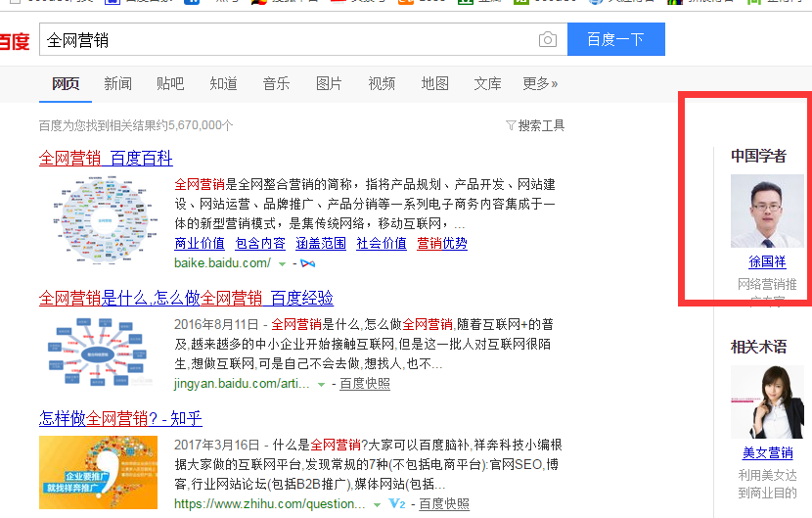812x518 pixels.
Task: Click the Baike circular diagram thumbnail
Action: tap(105, 220)
